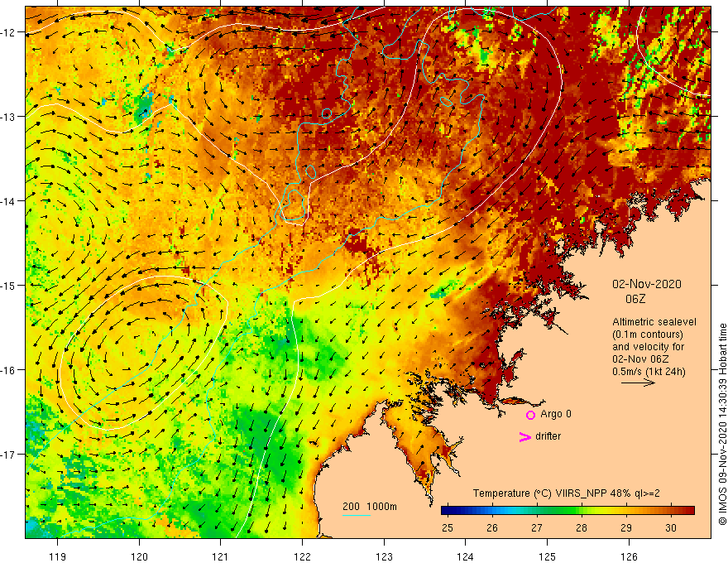Click '0.5m/s (1kt 24h)' scale text
Viewport: 728px width, 563px height.
[x=649, y=372]
